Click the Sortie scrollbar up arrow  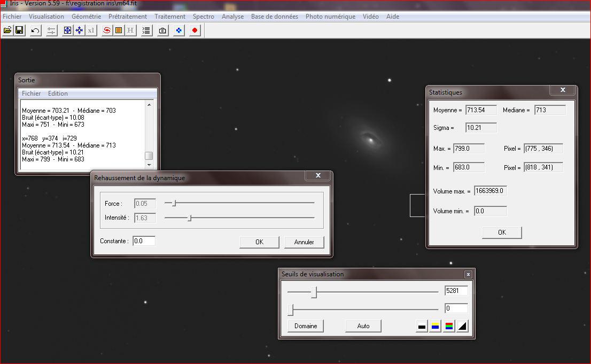point(149,104)
